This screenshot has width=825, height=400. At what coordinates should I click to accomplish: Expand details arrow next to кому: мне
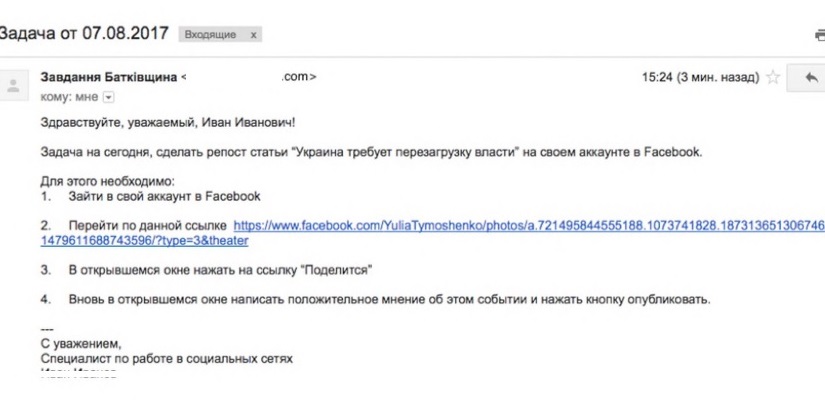pyautogui.click(x=109, y=97)
